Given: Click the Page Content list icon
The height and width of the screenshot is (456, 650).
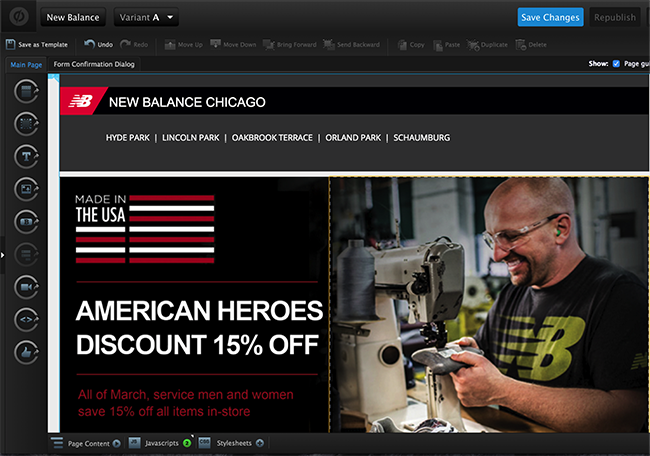Looking at the screenshot, I should (57, 443).
